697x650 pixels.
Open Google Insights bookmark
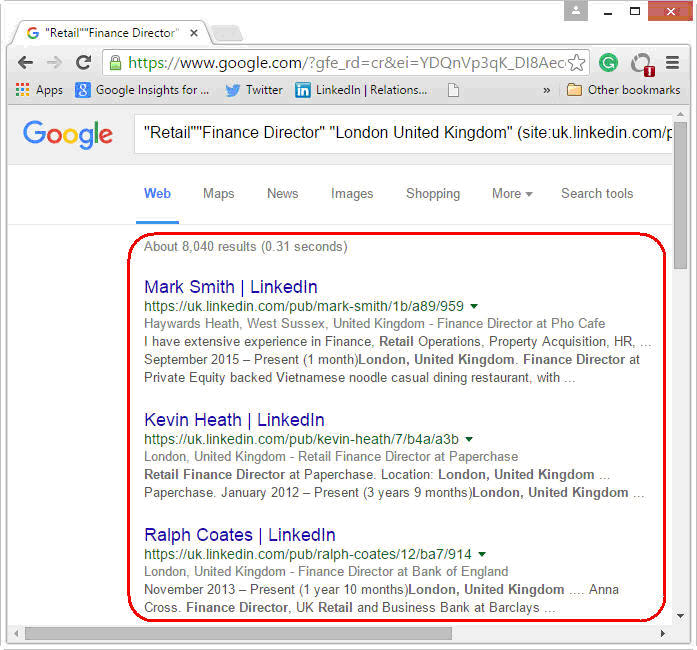(x=142, y=90)
